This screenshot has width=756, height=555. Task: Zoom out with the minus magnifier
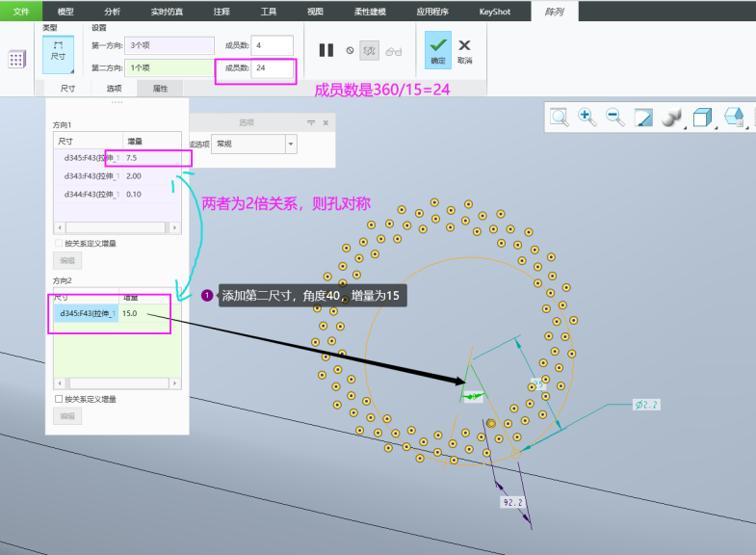(614, 118)
